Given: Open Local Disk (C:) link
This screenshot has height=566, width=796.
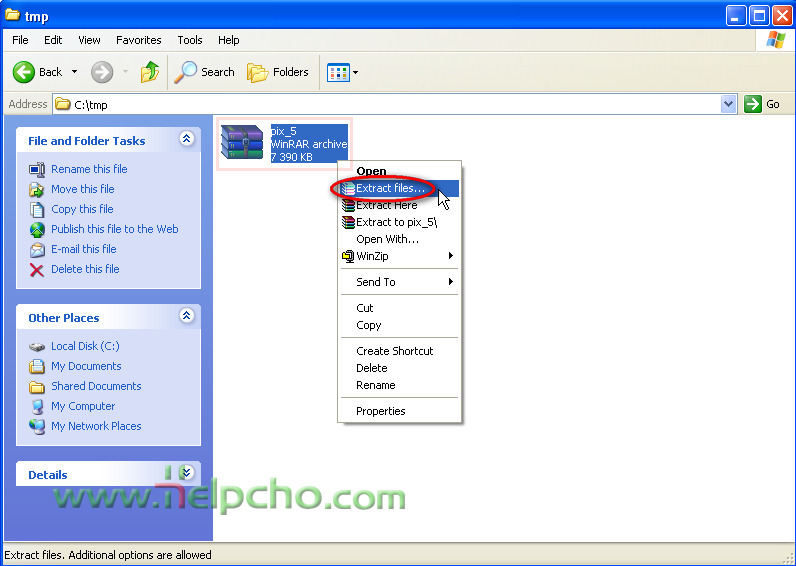Looking at the screenshot, I should pos(85,346).
